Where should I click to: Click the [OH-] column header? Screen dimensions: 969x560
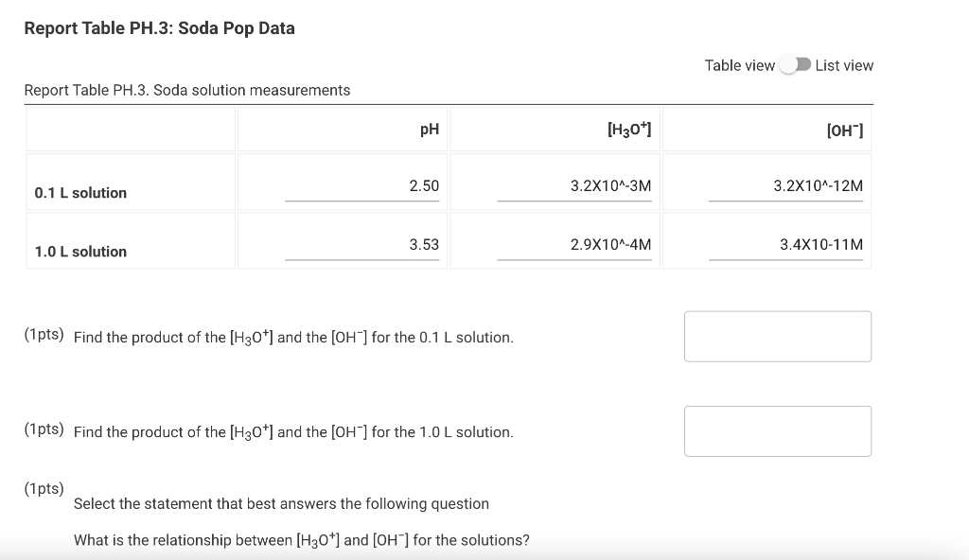pyautogui.click(x=842, y=129)
